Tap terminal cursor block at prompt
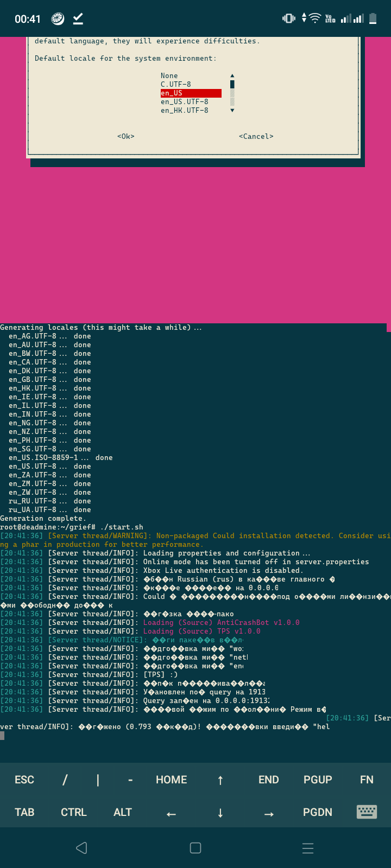Image resolution: width=391 pixels, height=868 pixels. click(2, 736)
